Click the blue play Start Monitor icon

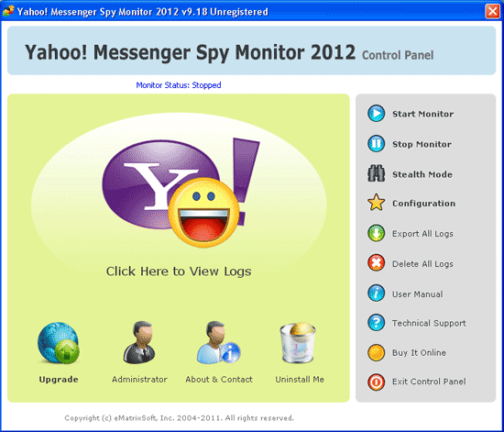tap(376, 114)
